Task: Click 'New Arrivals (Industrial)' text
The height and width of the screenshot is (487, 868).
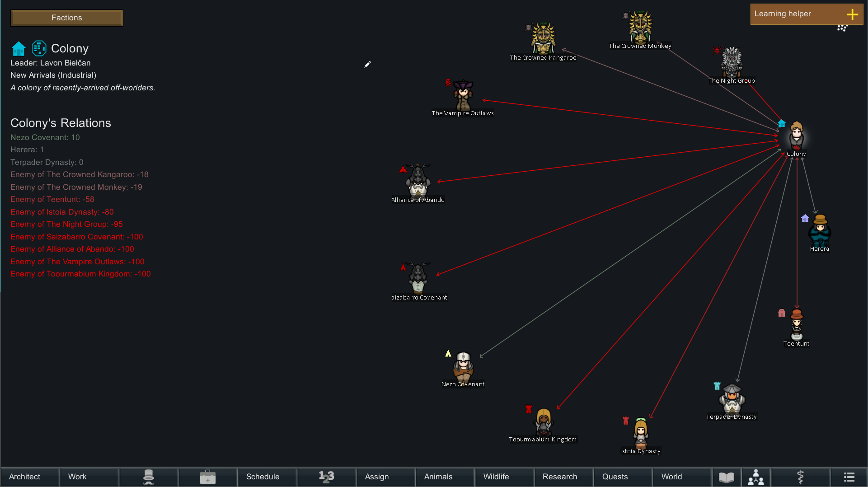Action: tap(53, 75)
